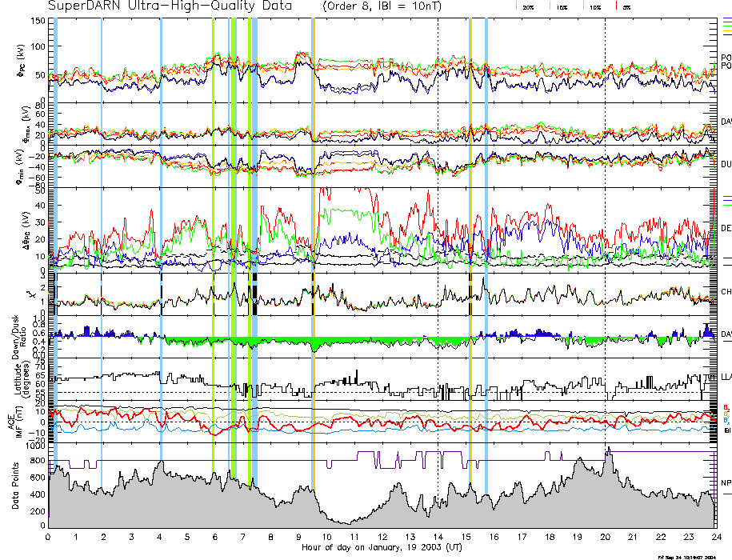Click the 'Fri Sep 24' timestamp footer

(x=686, y=557)
